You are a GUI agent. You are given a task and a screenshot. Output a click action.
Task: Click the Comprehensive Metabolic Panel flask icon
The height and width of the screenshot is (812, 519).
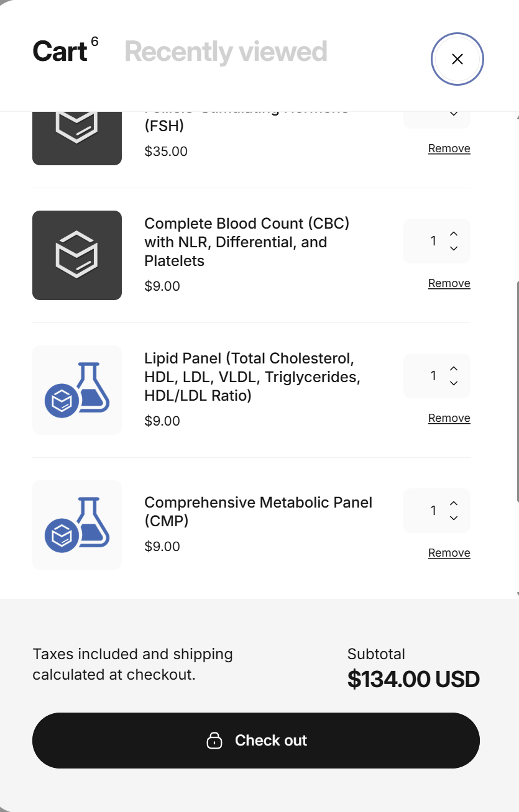click(77, 525)
